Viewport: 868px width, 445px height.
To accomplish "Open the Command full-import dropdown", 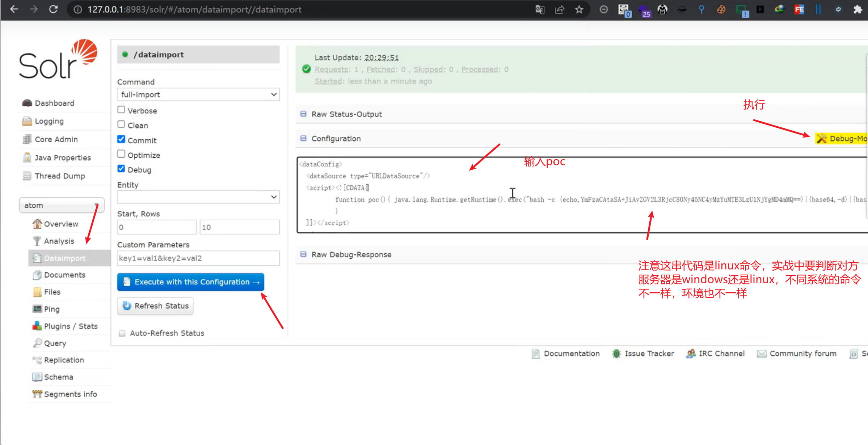I will 198,94.
